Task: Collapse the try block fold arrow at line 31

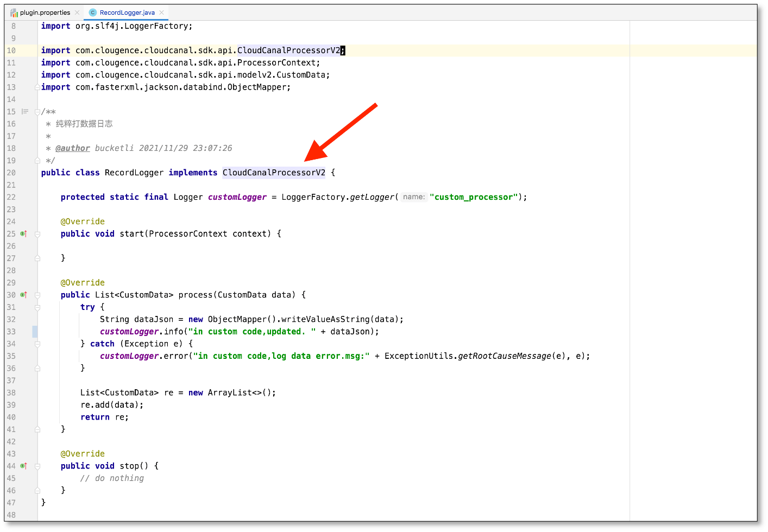Action: tap(37, 307)
